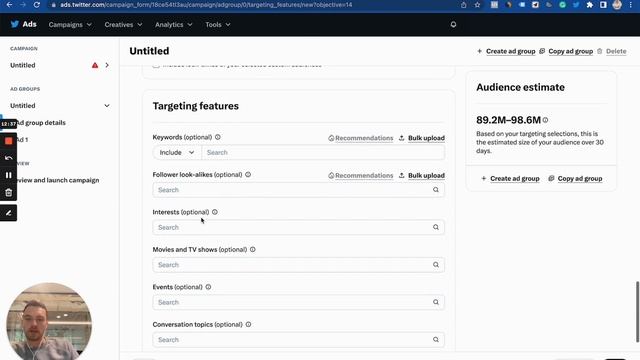The height and width of the screenshot is (360, 640).
Task: Click the webcam video bubble
Action: 49,321
